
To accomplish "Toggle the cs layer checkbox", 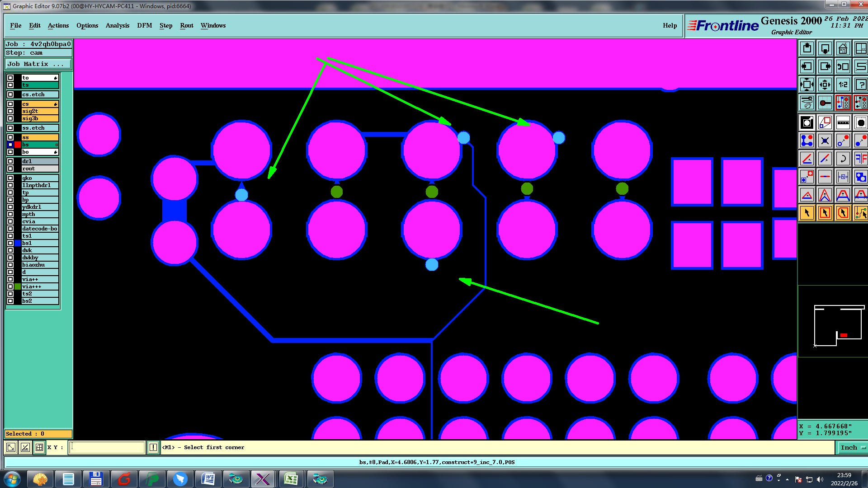I will [x=10, y=104].
